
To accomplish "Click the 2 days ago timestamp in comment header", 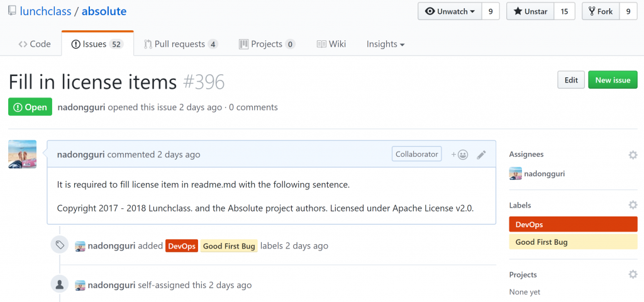I will coord(179,155).
